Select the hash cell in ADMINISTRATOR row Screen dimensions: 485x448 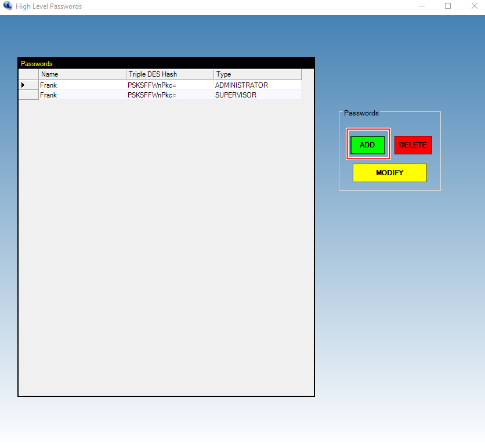click(170, 85)
